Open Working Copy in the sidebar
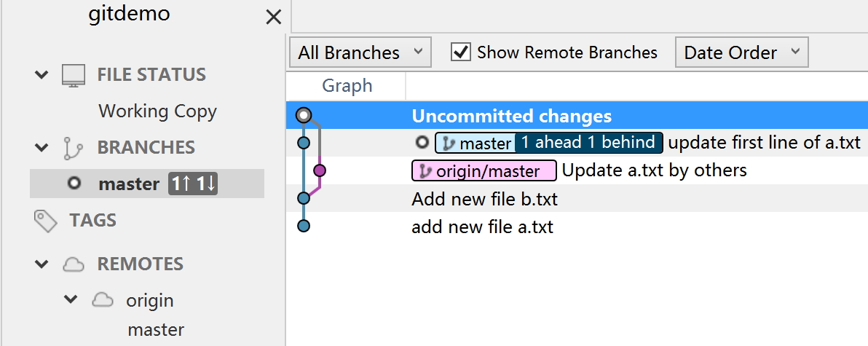868x346 pixels. pos(157,111)
